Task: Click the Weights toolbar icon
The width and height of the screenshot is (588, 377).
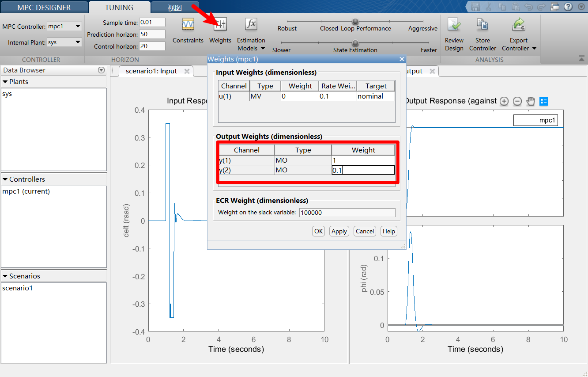Action: tap(220, 24)
